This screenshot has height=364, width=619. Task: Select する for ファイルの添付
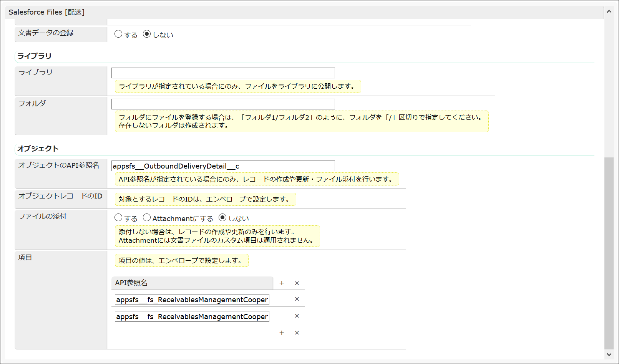[x=118, y=217]
